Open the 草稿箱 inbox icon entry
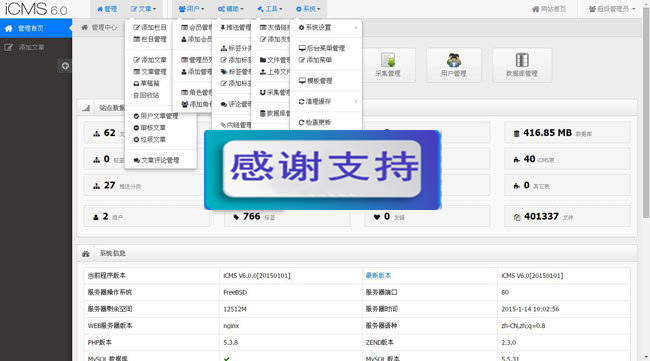This screenshot has width=650, height=361. pos(136,83)
